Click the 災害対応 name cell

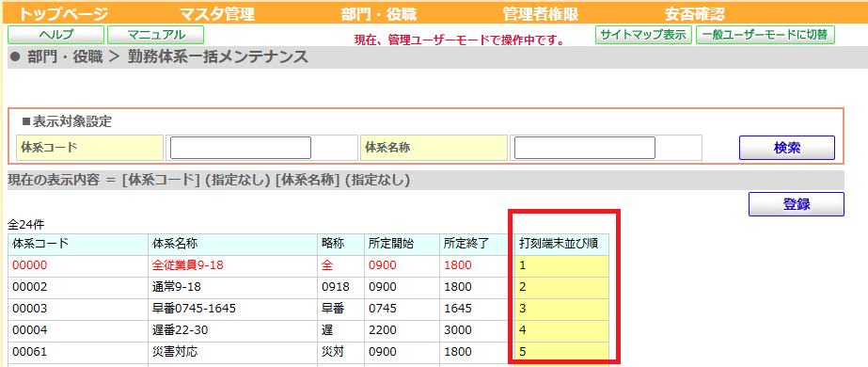click(232, 352)
